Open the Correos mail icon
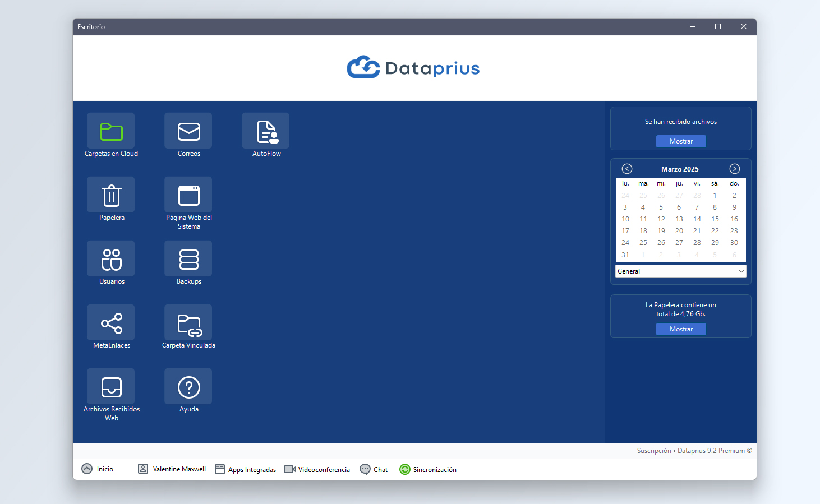820x504 pixels. point(188,131)
